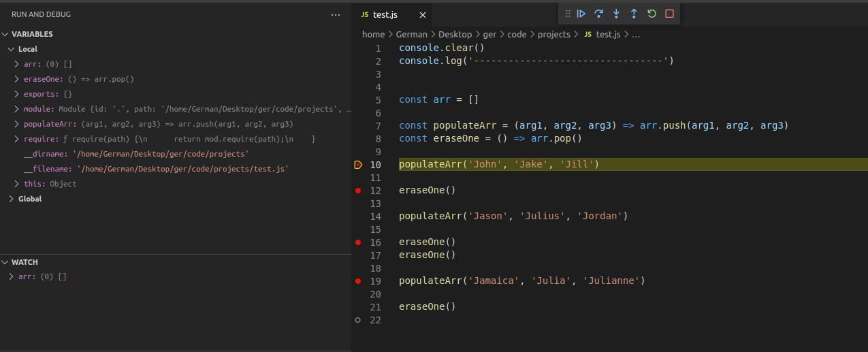Expand the module variable entry
This screenshot has width=868, height=352.
tap(17, 109)
